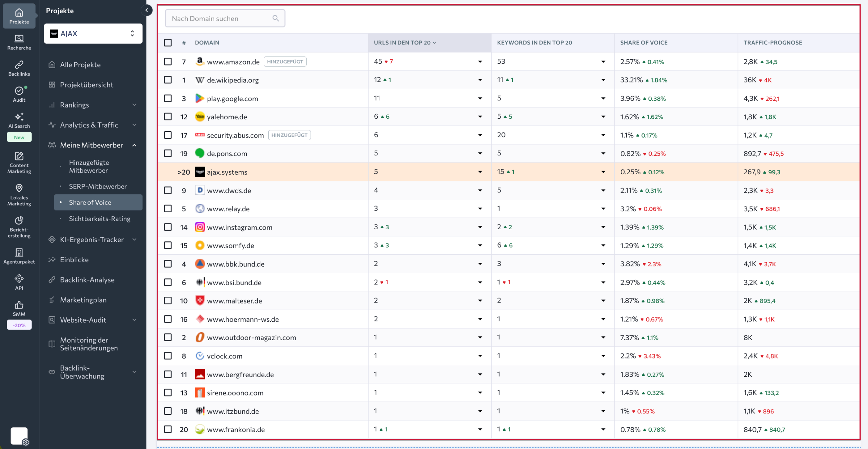
Task: Open the Backlinks sidebar icon
Action: 19,64
